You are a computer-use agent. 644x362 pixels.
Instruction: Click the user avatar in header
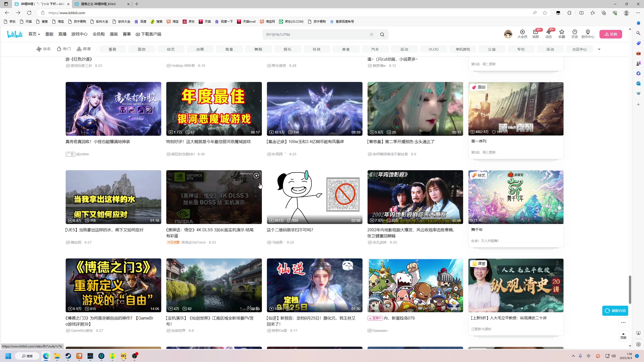pos(508,34)
